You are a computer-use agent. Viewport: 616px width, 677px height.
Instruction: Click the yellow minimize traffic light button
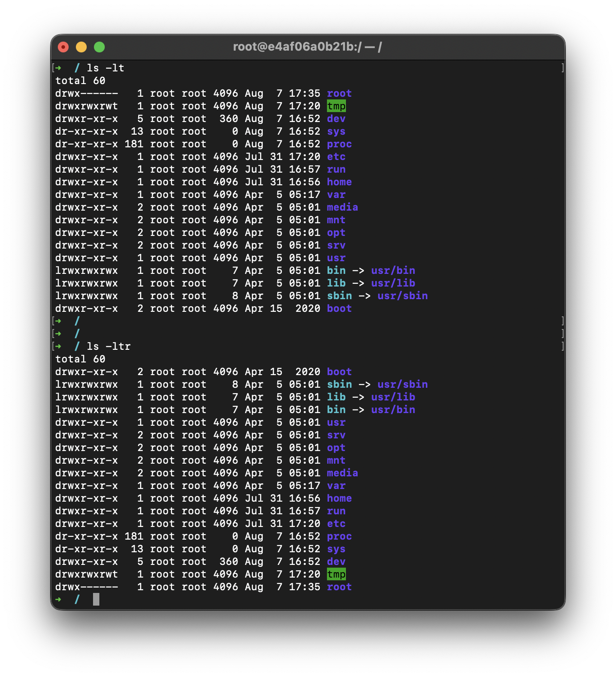[x=81, y=47]
